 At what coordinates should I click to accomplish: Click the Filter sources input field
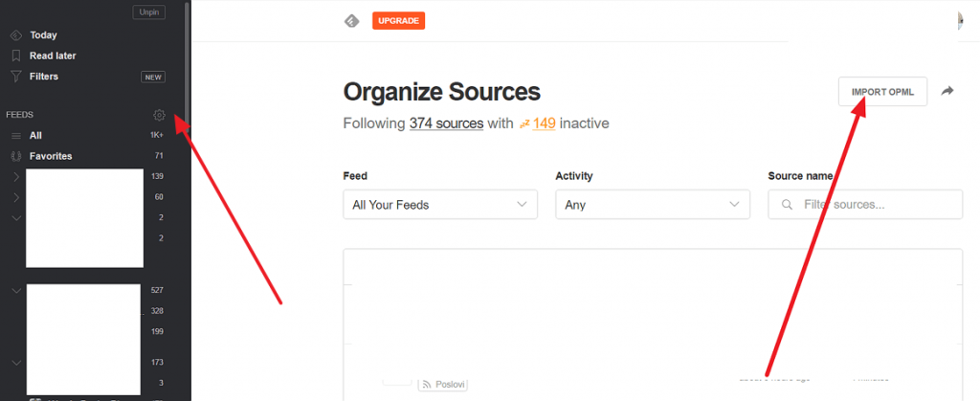[865, 204]
